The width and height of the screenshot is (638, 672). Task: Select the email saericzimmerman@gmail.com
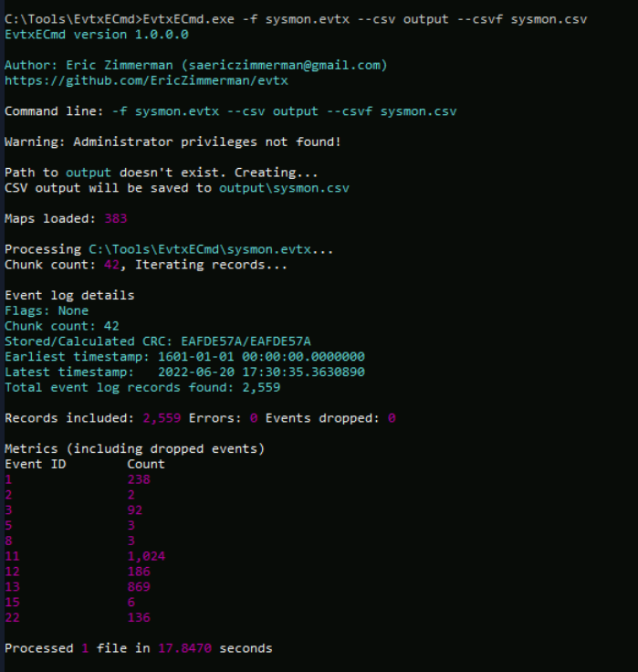[x=284, y=65]
